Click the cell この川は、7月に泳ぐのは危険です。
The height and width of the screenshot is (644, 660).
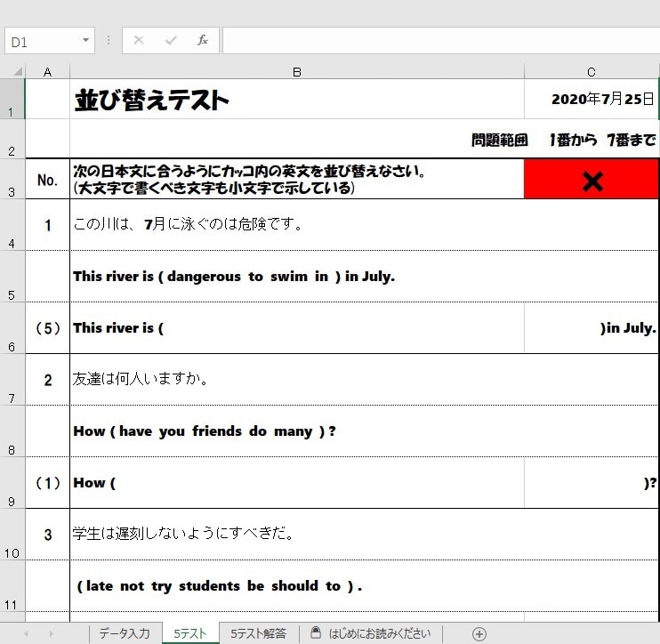click(364, 225)
